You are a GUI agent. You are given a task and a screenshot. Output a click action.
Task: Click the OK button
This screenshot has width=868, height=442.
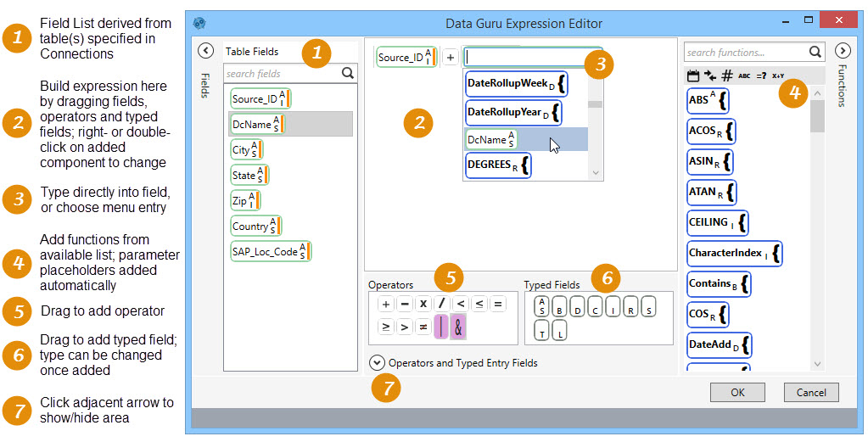click(x=737, y=392)
